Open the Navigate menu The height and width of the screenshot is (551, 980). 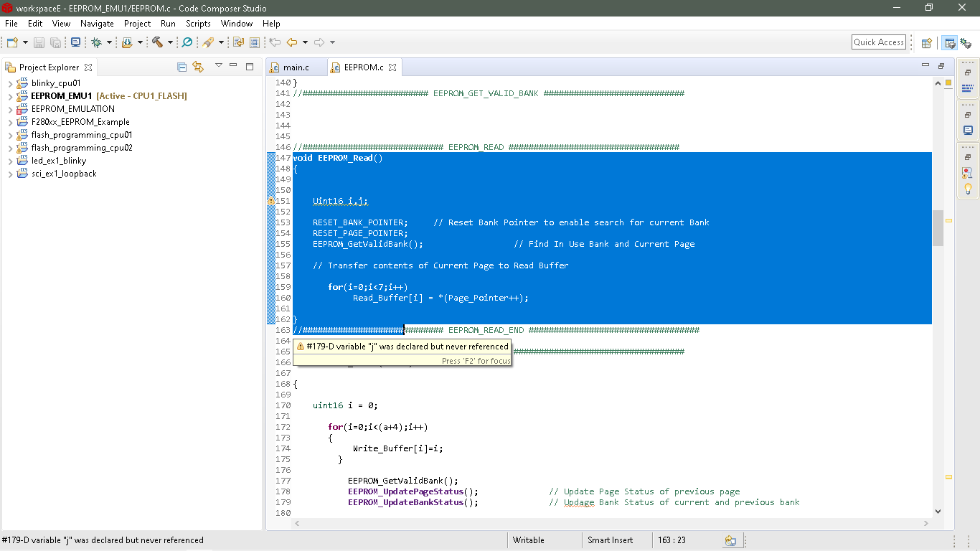(97, 24)
